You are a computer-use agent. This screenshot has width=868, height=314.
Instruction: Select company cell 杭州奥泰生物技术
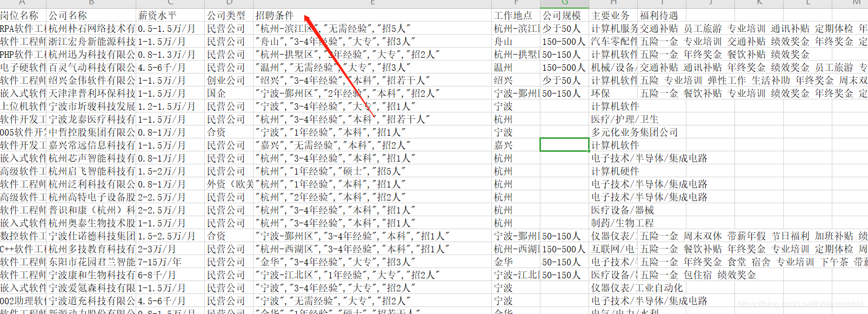pos(91,223)
